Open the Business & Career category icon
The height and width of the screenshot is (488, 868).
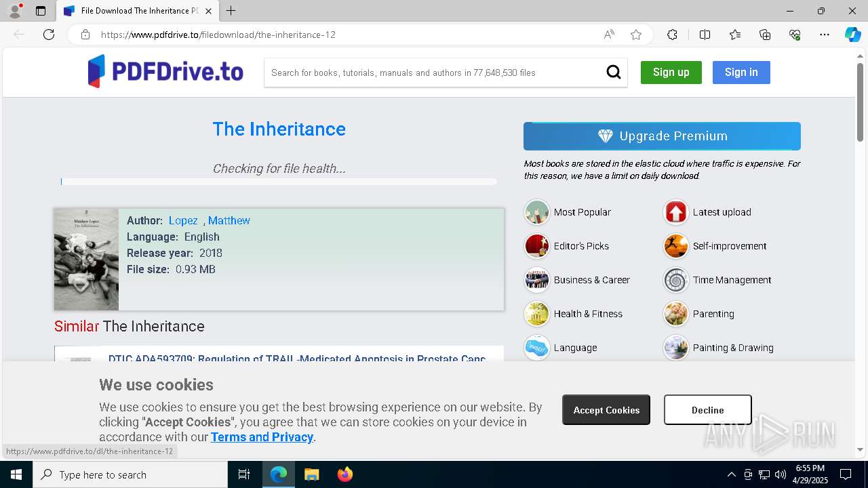pos(537,280)
